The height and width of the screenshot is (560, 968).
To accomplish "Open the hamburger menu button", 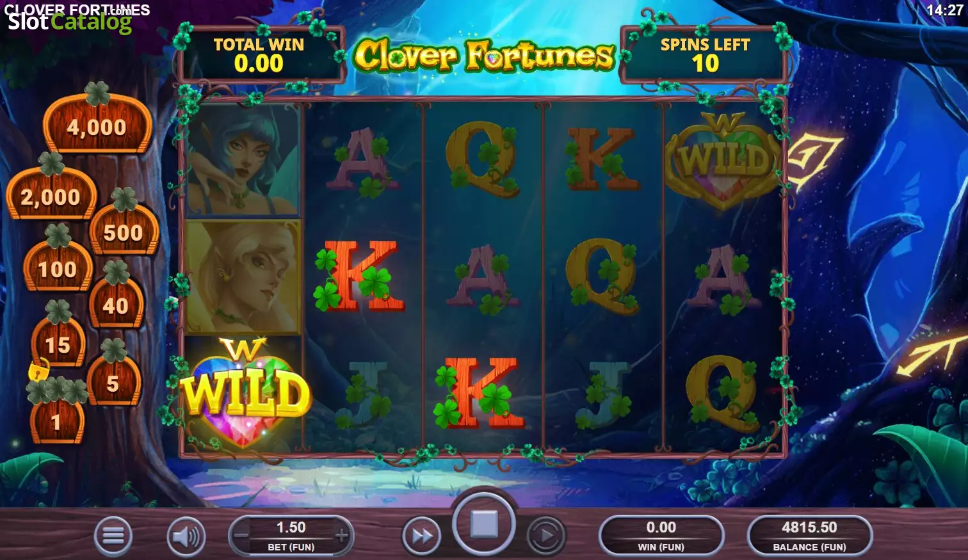I will tap(113, 536).
